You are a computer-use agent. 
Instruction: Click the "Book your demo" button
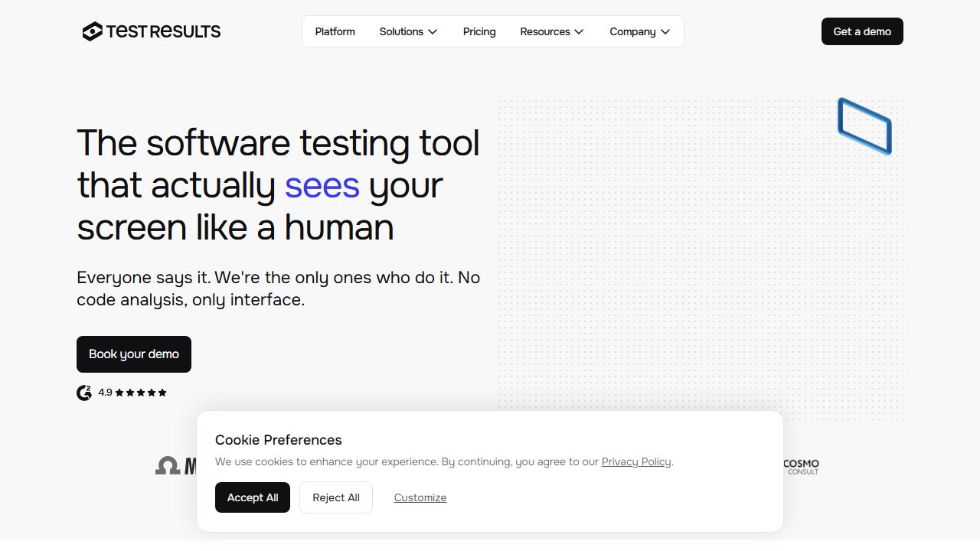133,354
